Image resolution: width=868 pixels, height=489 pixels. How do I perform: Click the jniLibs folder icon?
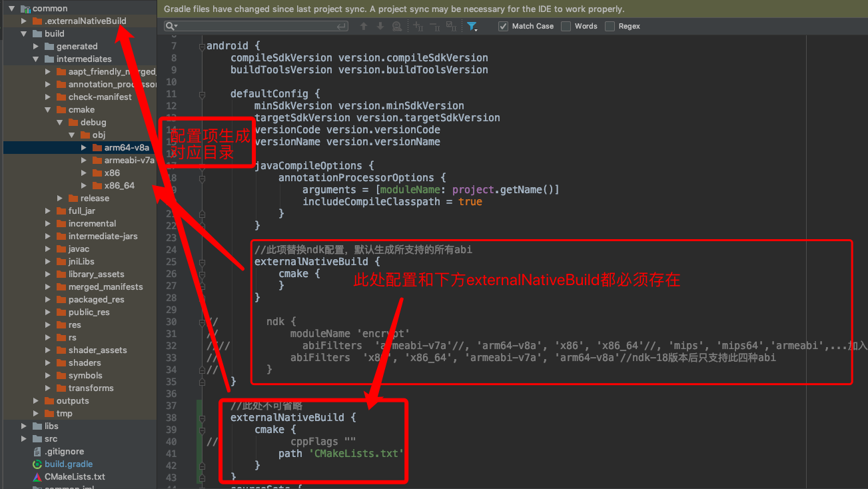61,261
